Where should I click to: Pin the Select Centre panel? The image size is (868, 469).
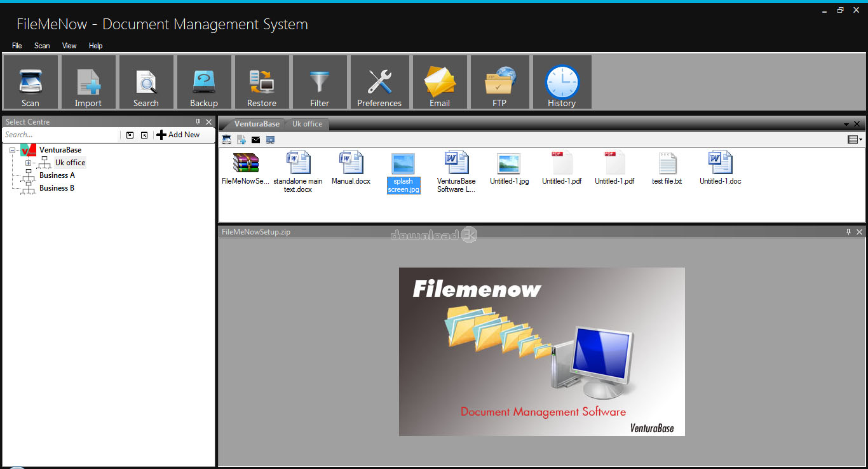click(198, 122)
